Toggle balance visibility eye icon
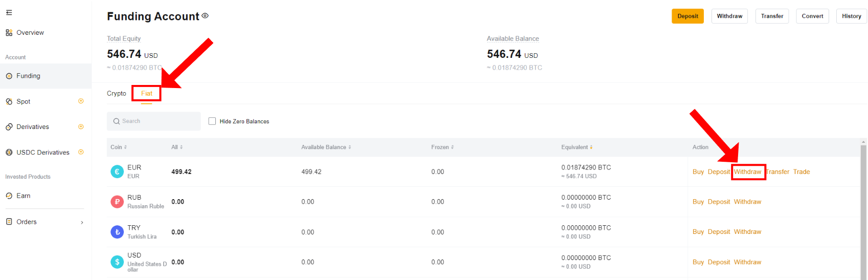The height and width of the screenshot is (280, 868). click(205, 16)
